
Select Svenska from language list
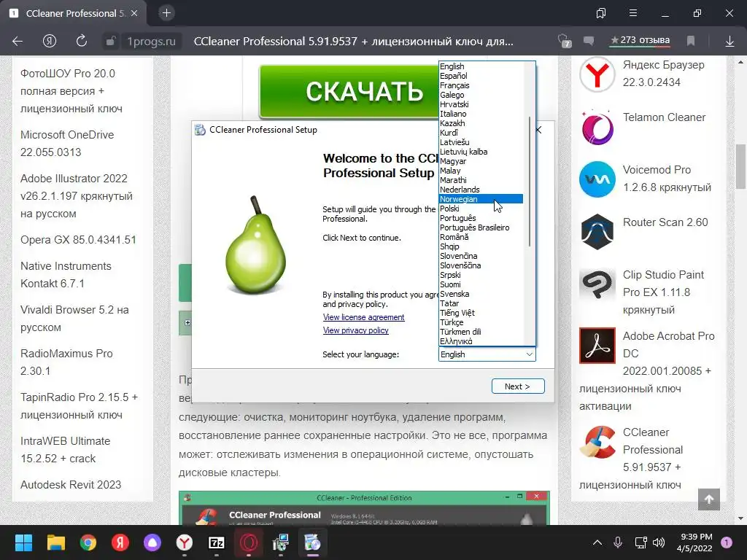coord(481,294)
